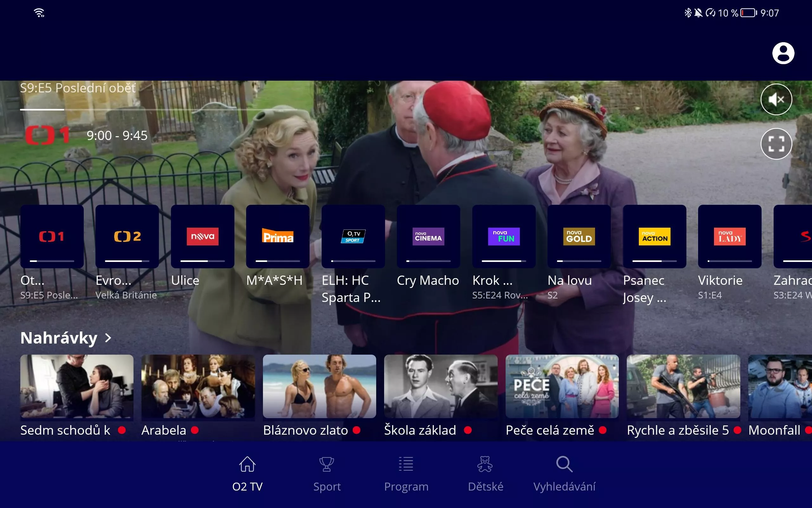Go to the O2 TV home tab

[247, 474]
